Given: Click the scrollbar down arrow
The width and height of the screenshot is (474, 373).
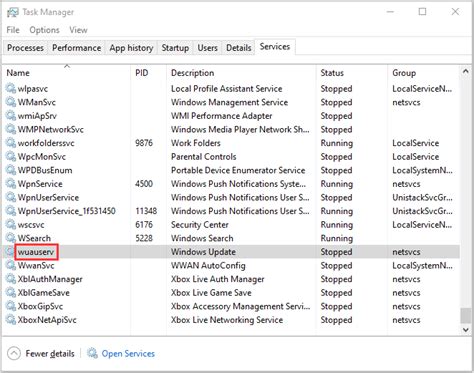Looking at the screenshot, I should coord(466,330).
